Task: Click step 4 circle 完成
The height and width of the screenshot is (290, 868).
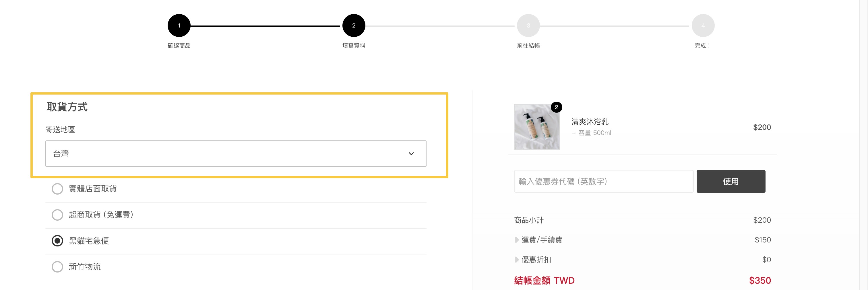Action: point(703,26)
